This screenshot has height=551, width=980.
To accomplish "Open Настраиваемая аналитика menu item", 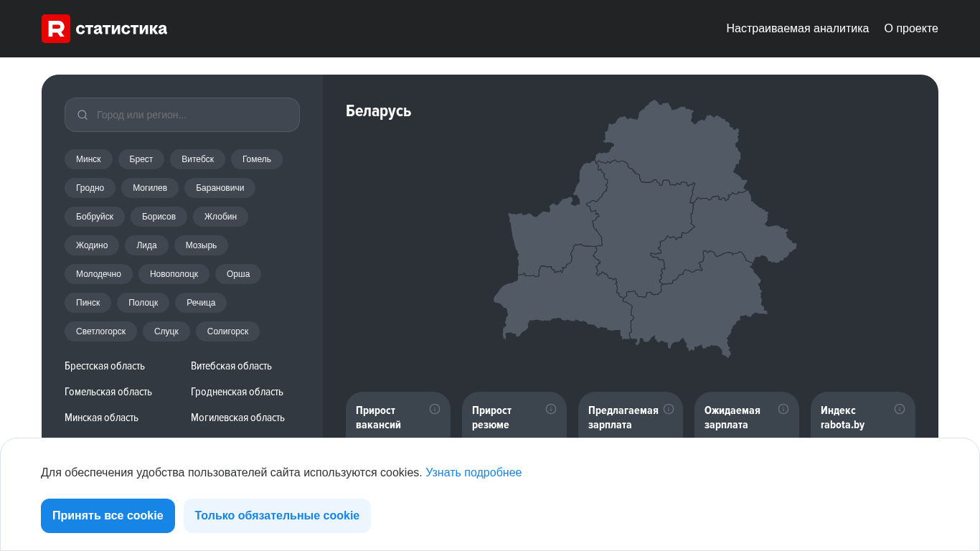I will click(797, 29).
